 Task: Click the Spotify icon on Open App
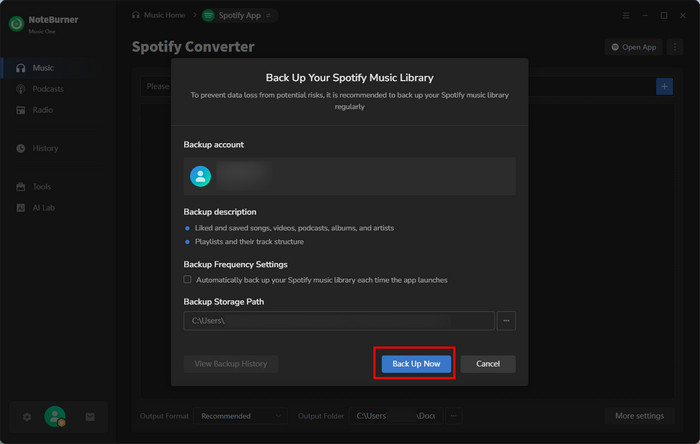pos(615,47)
